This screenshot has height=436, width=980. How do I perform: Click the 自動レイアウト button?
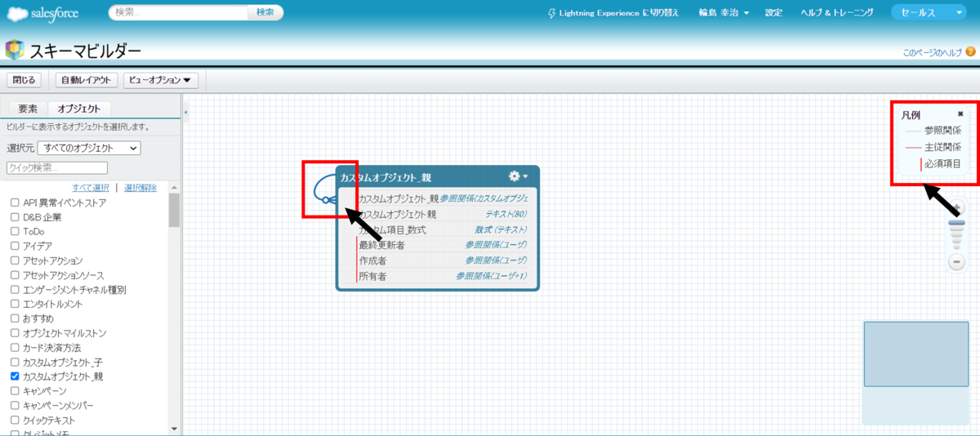87,80
